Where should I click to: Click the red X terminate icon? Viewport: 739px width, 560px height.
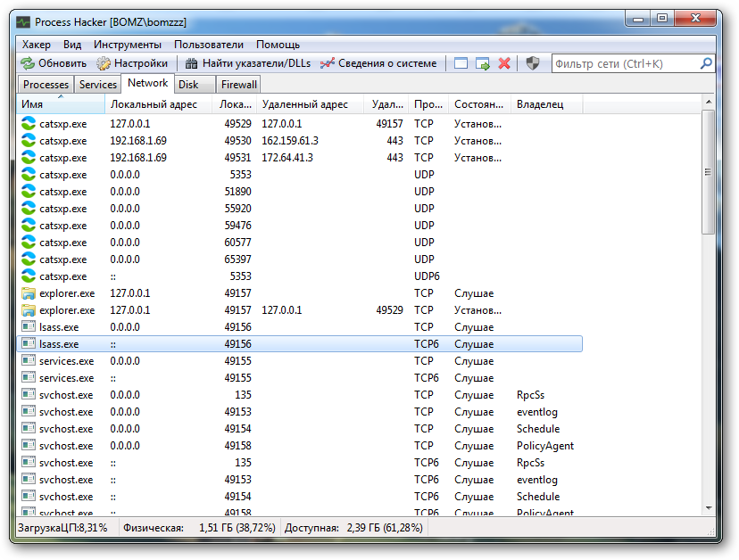click(x=504, y=63)
